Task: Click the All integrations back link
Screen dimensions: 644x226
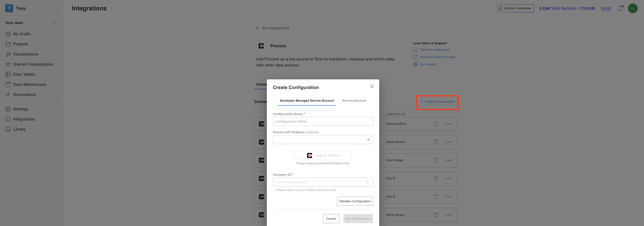Action: pos(276,28)
